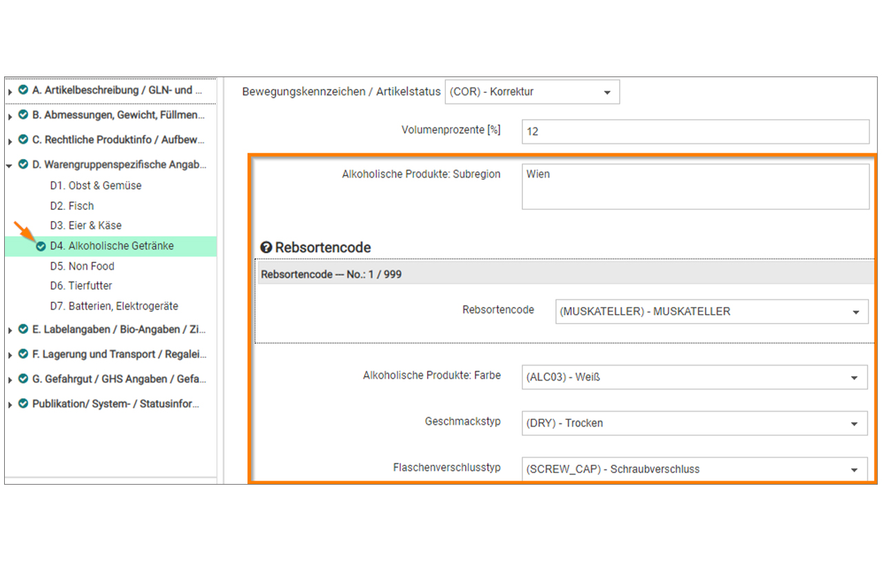Click the Rebsortencode --- No.: 1 / 999 header

pyautogui.click(x=565, y=274)
